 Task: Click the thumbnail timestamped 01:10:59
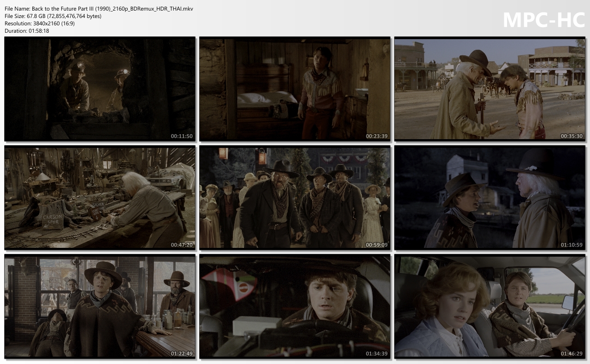pos(490,198)
